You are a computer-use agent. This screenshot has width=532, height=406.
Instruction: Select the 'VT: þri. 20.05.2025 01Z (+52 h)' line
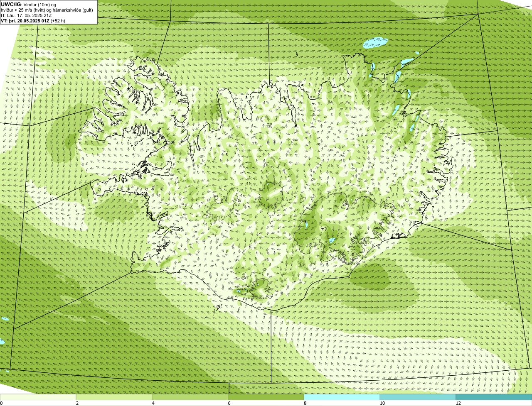click(33, 20)
